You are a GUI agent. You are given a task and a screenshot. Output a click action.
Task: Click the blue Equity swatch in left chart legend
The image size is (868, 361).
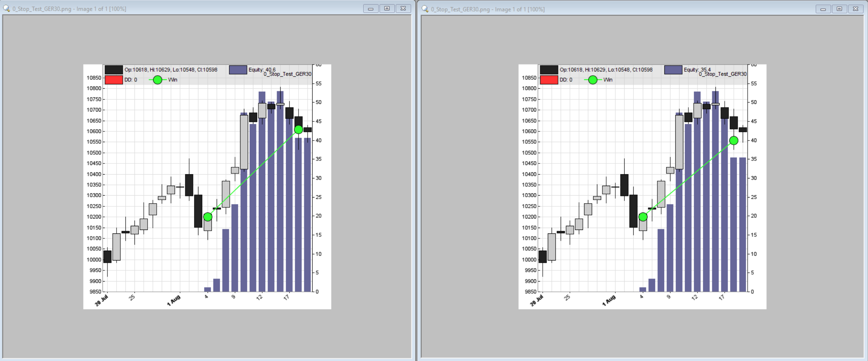tap(238, 70)
